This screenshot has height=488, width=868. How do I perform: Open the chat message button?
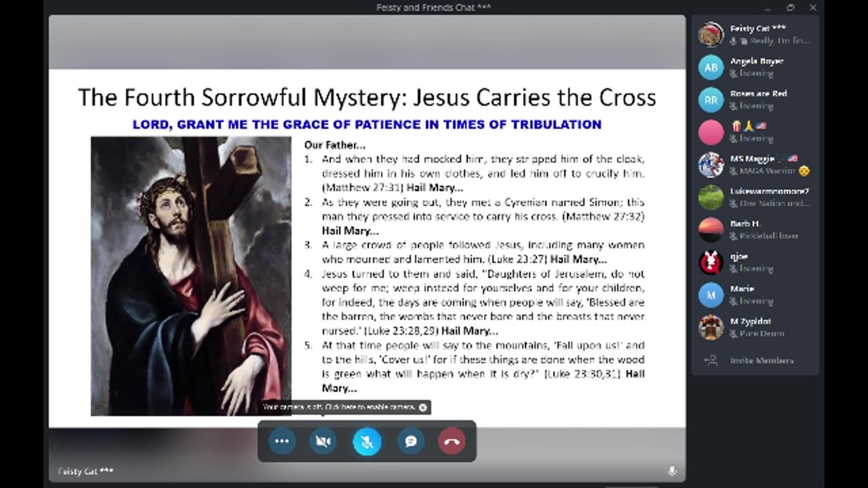click(x=410, y=441)
